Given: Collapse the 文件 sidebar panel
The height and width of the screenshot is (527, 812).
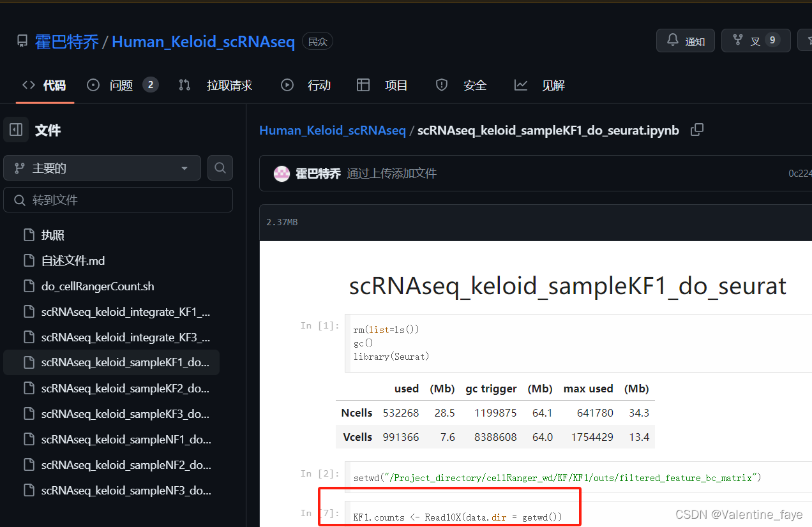Looking at the screenshot, I should (15, 130).
